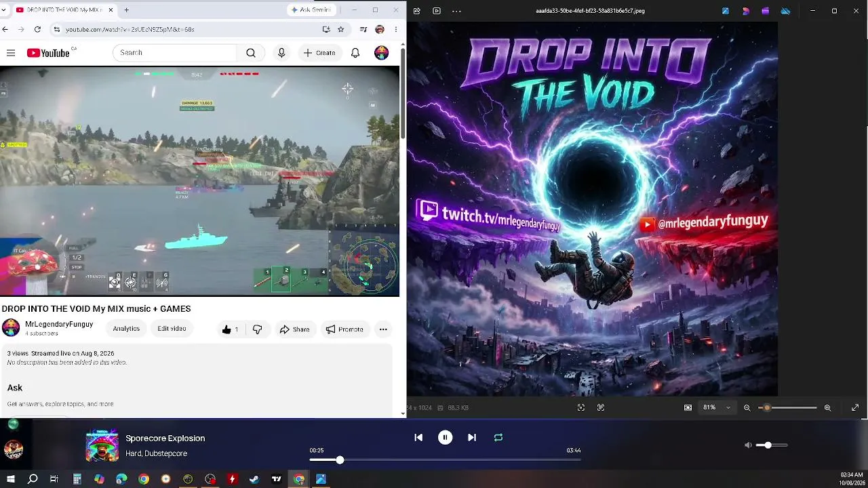Click the taskbar clock showing 02:34 AM
The height and width of the screenshot is (488, 868).
(852, 479)
